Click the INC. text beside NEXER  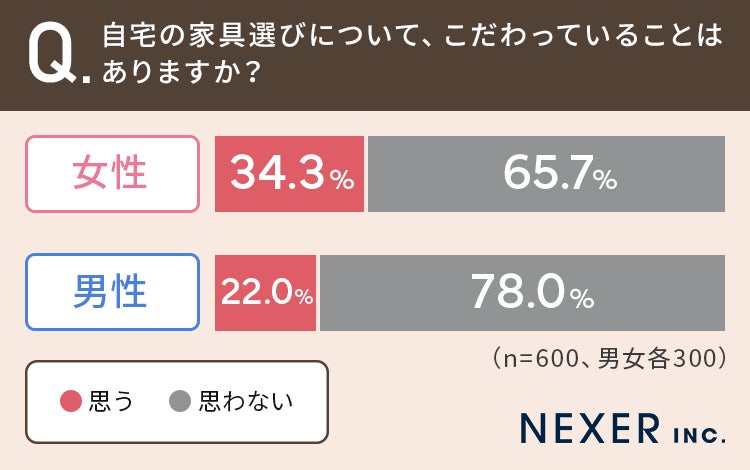[x=694, y=433]
